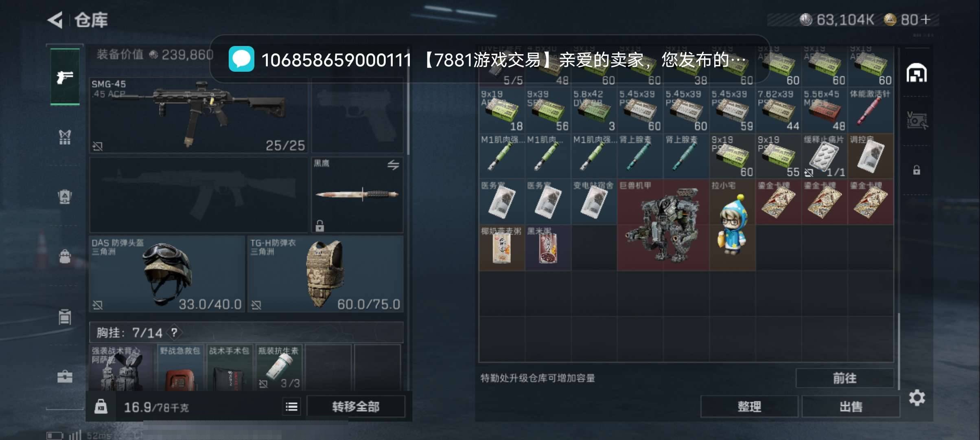The width and height of the screenshot is (980, 440).
Task: Select the 拉小宅 doll item
Action: [x=733, y=224]
